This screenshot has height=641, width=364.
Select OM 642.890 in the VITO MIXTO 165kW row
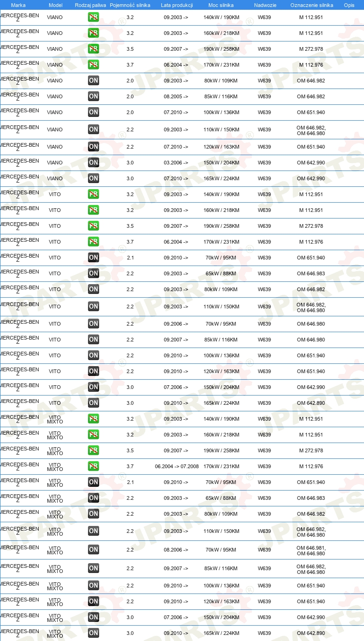(x=311, y=633)
